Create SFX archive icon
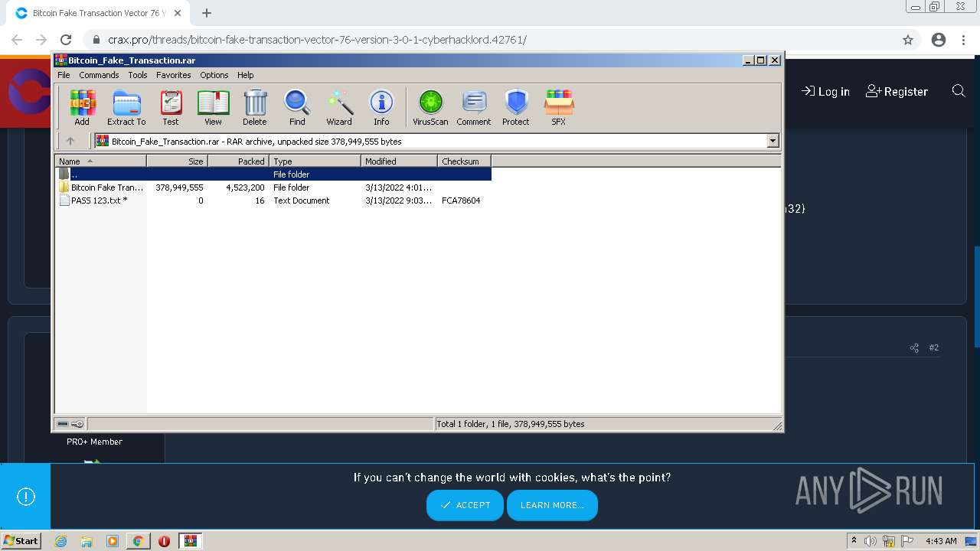This screenshot has height=551, width=980. point(559,107)
